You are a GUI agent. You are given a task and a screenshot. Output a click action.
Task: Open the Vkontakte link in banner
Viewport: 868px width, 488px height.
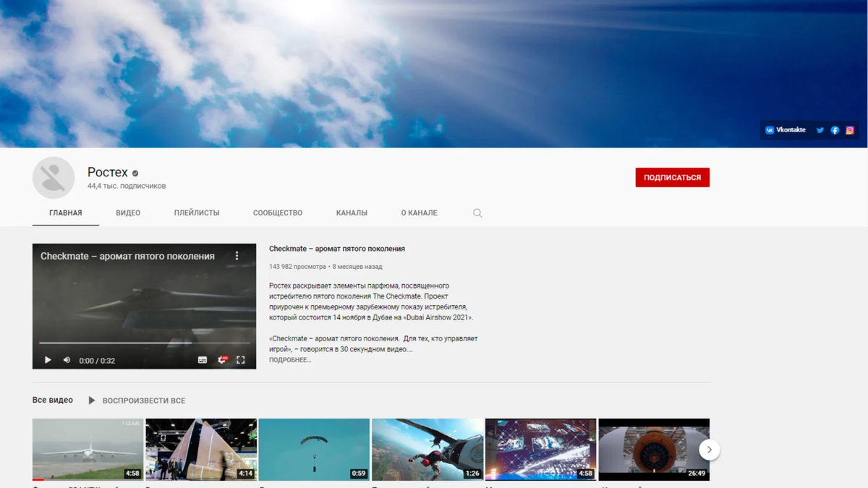786,130
